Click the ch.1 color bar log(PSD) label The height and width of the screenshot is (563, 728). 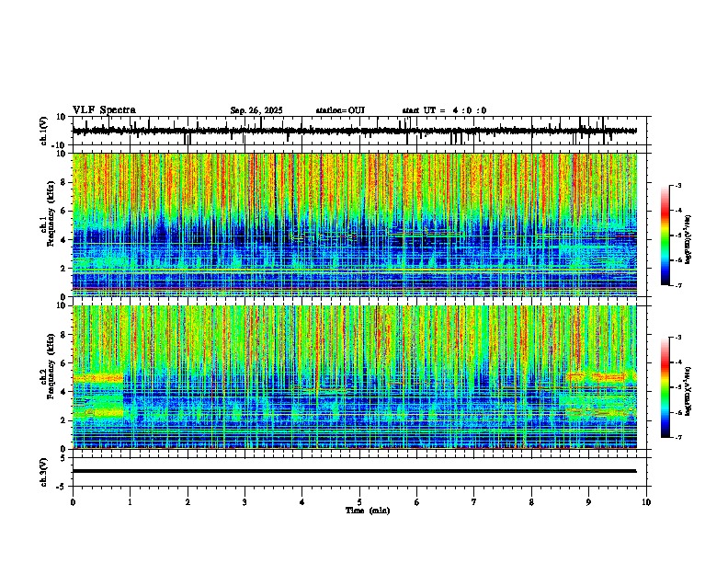tap(688, 240)
